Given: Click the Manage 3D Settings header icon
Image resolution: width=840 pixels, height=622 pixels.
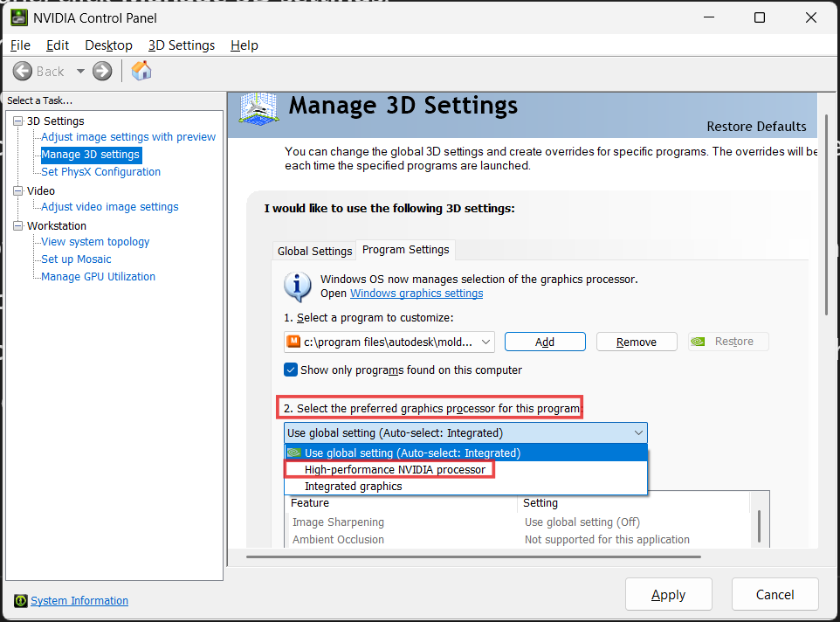Looking at the screenshot, I should (258, 108).
